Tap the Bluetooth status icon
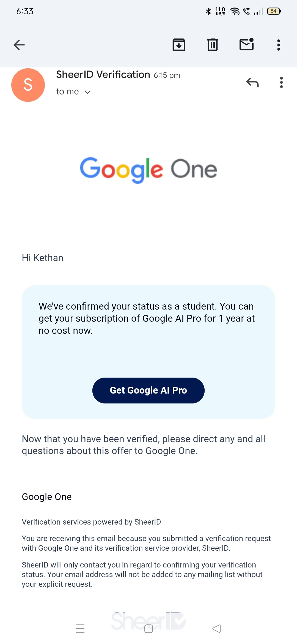297x644 pixels. pos(208,11)
